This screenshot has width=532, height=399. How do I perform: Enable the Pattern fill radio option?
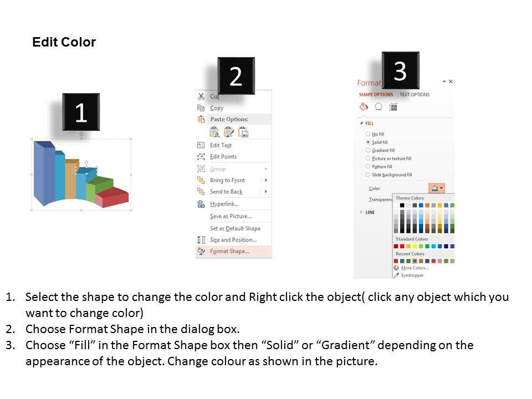[x=368, y=166]
